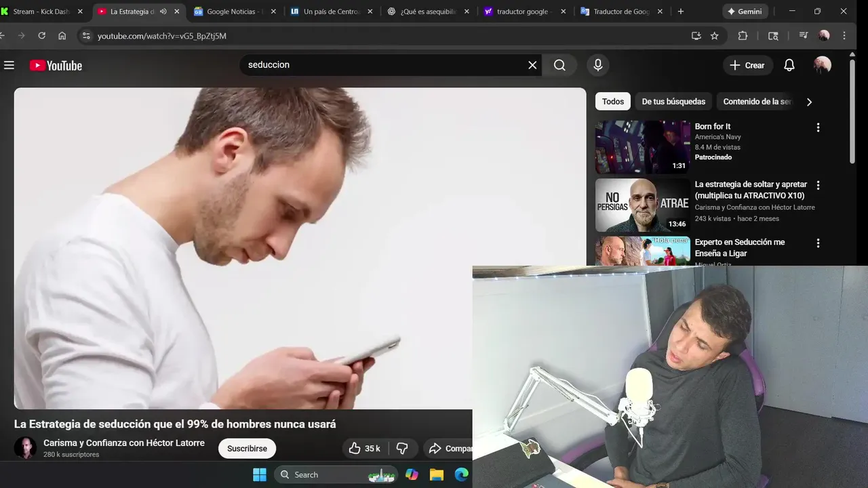Go forward in browser history

[x=21, y=36]
